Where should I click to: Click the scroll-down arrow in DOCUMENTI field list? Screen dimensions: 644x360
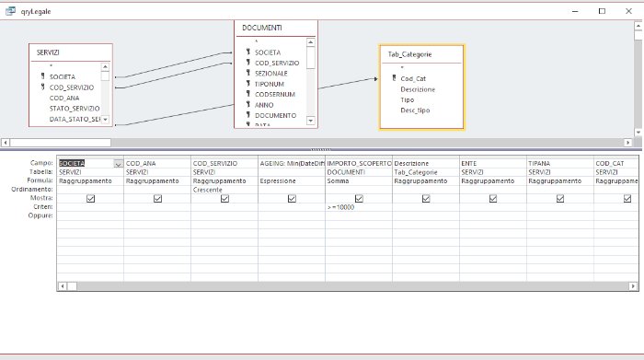tap(311, 121)
